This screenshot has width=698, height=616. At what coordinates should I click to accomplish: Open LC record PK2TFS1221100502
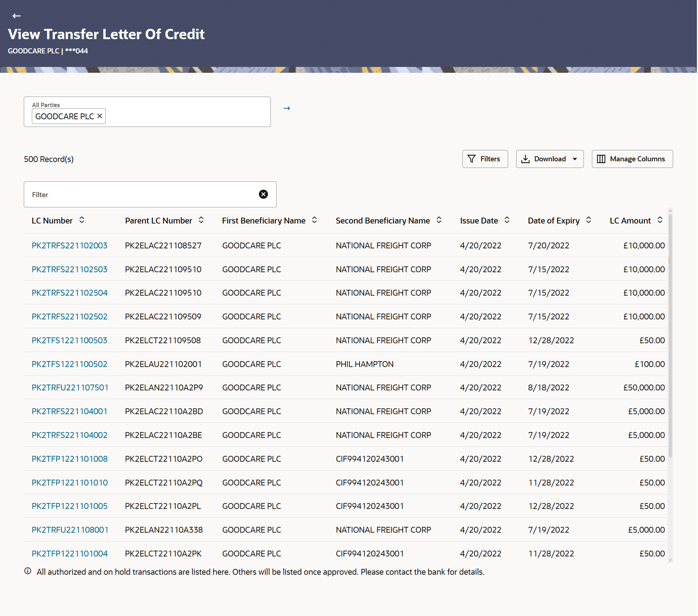click(x=69, y=364)
